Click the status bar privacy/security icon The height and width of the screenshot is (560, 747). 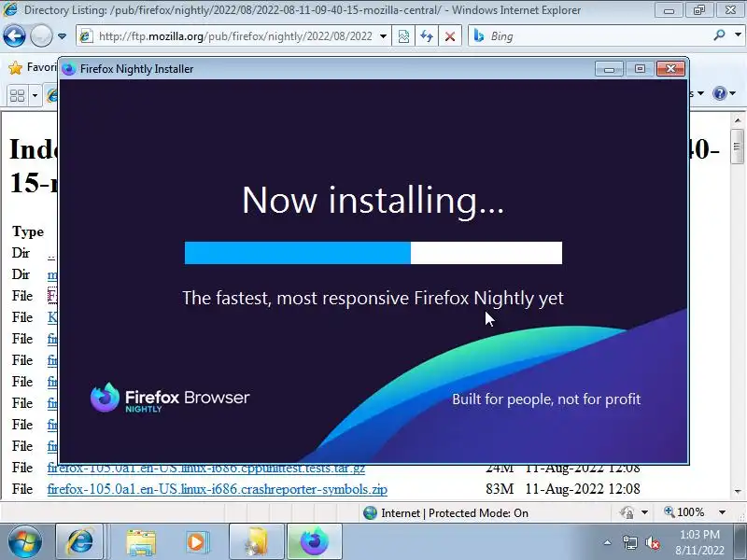[627, 512]
